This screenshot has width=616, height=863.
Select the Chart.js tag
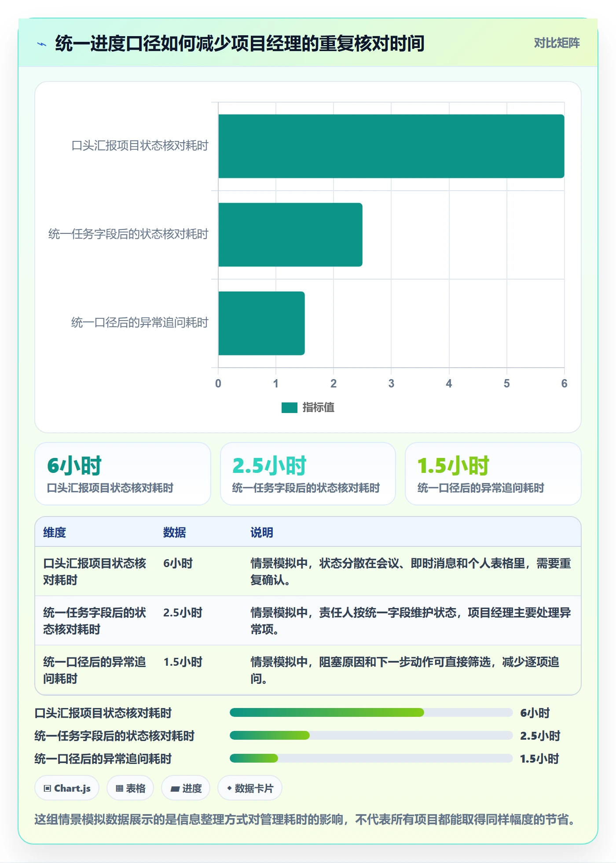[67, 788]
